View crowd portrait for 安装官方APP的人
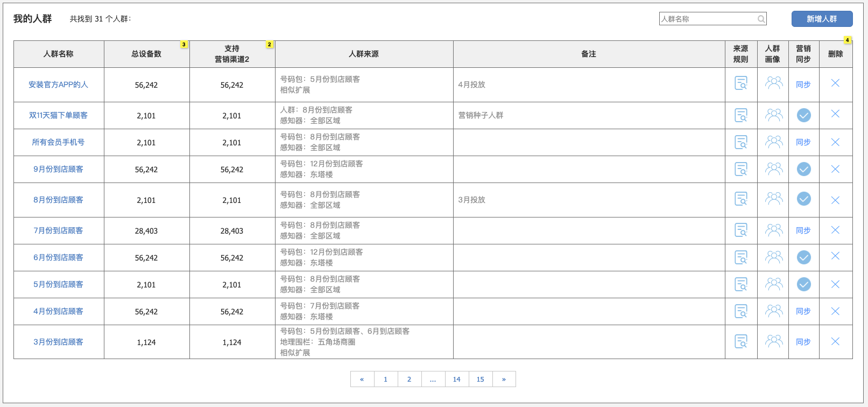 tap(774, 82)
